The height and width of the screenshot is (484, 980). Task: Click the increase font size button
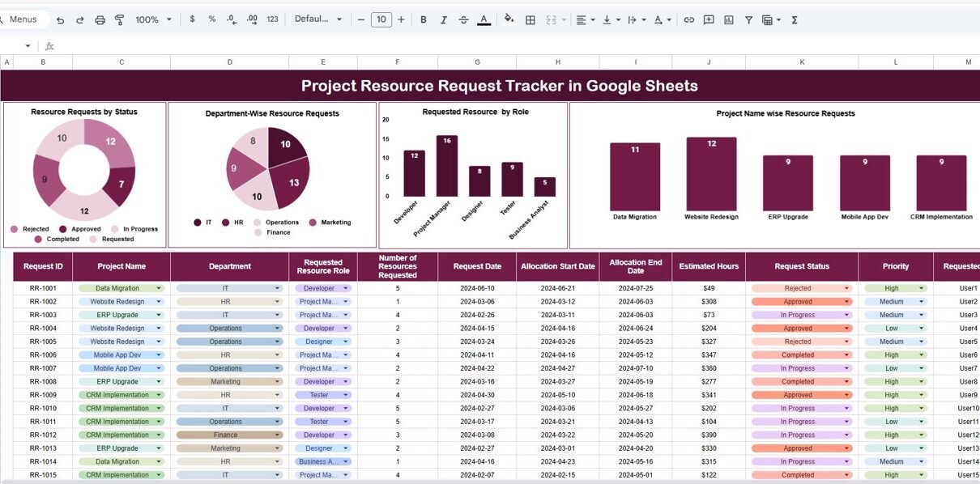[x=401, y=19]
